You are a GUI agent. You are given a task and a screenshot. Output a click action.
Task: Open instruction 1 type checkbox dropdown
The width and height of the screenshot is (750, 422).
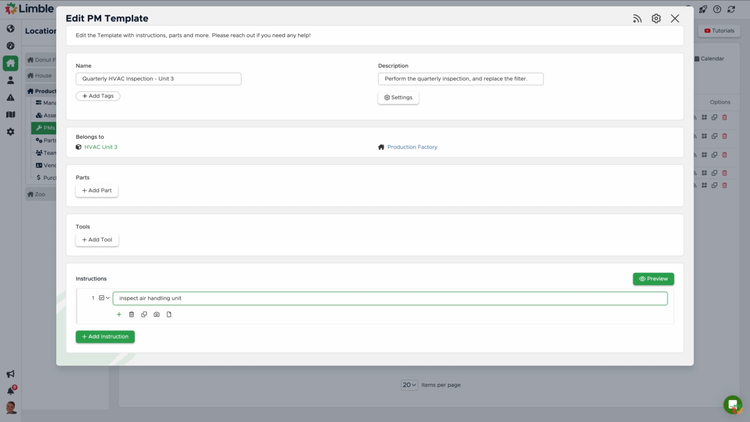point(104,298)
